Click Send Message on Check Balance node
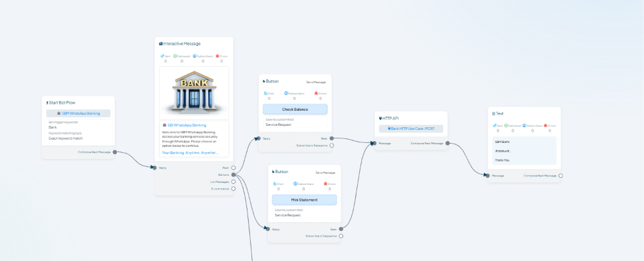Image resolution: width=644 pixels, height=261 pixels. click(316, 82)
